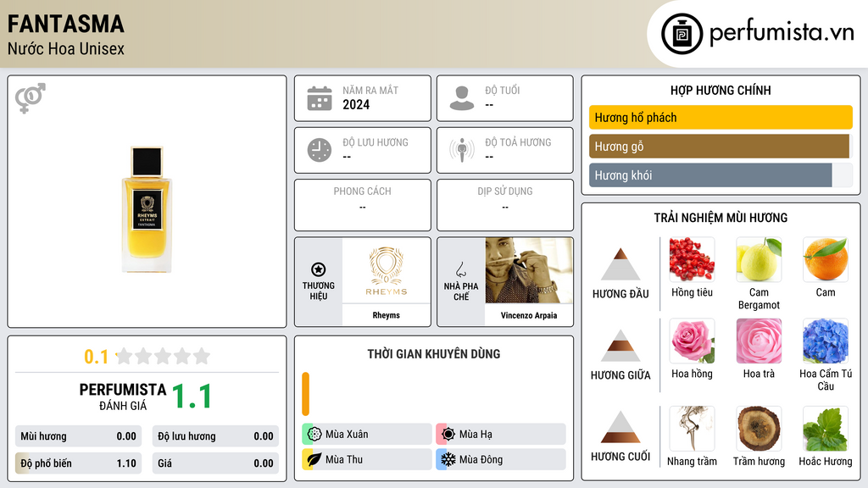
Task: Click the nose icon for Nhà pha chế
Action: pos(460,270)
